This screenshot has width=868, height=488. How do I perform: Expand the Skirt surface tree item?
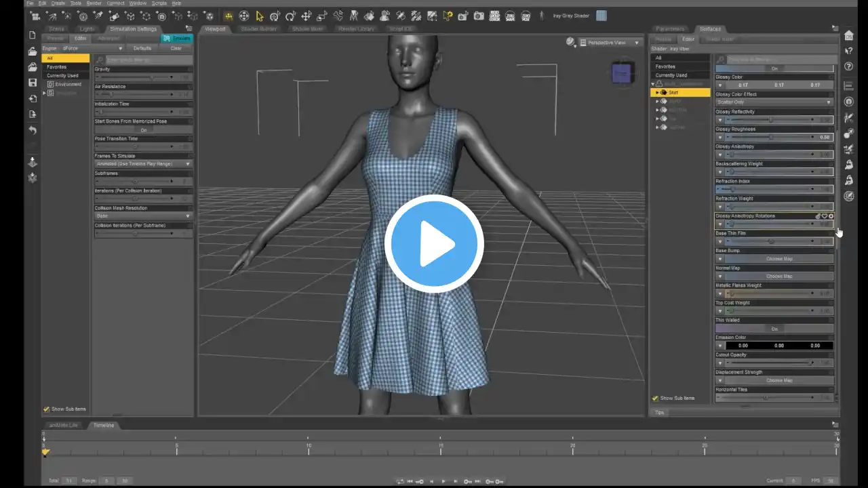(x=656, y=92)
